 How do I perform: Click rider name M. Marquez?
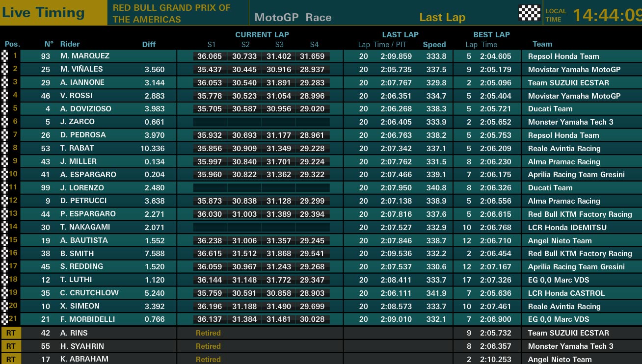click(x=85, y=56)
